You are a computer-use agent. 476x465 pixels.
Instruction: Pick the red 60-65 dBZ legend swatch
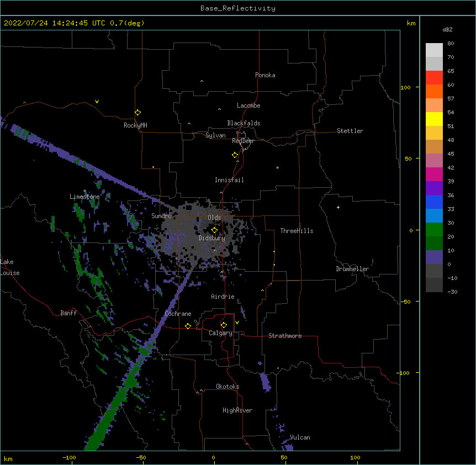pyautogui.click(x=434, y=78)
